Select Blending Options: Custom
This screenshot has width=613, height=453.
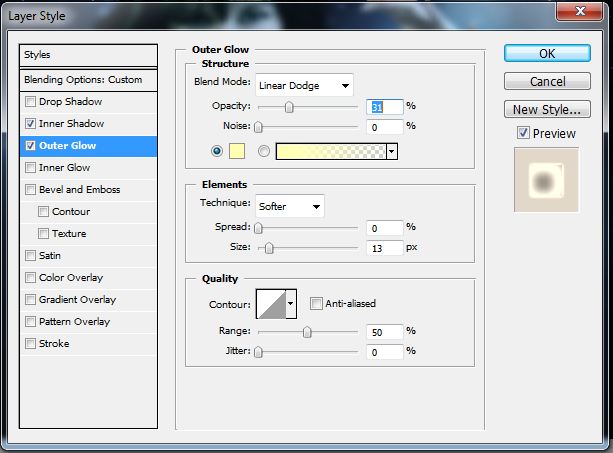pyautogui.click(x=88, y=80)
